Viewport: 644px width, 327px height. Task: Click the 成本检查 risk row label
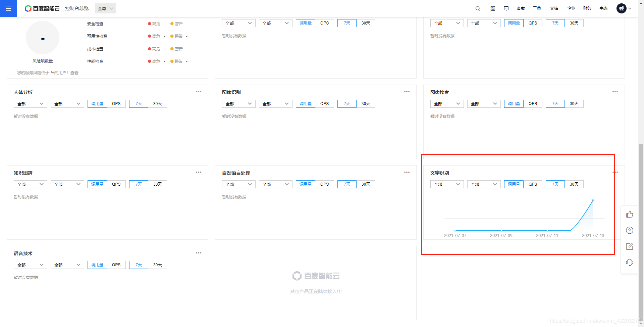click(95, 49)
